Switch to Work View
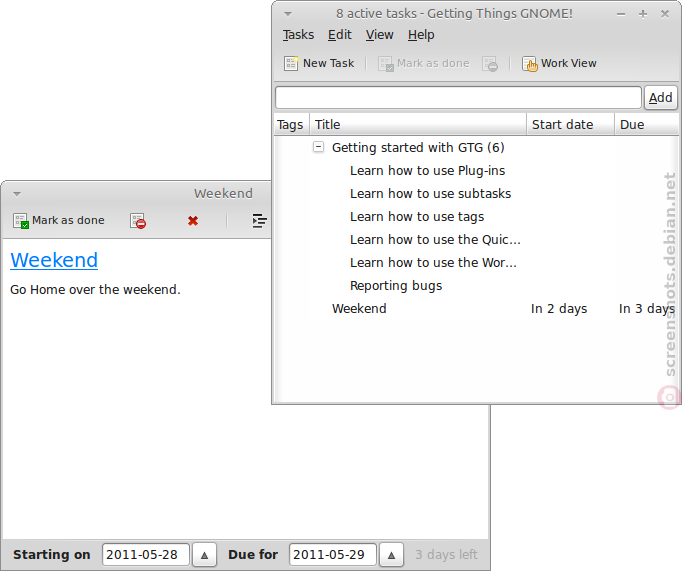 [x=559, y=63]
